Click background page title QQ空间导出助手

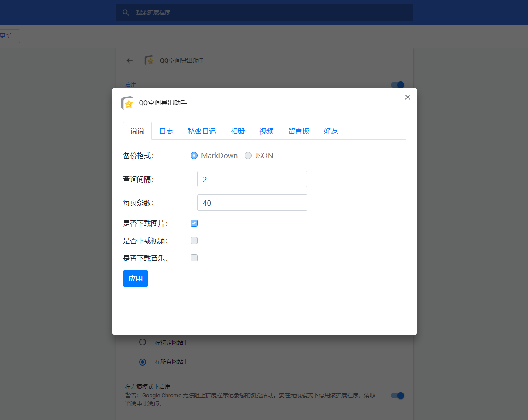tap(183, 61)
